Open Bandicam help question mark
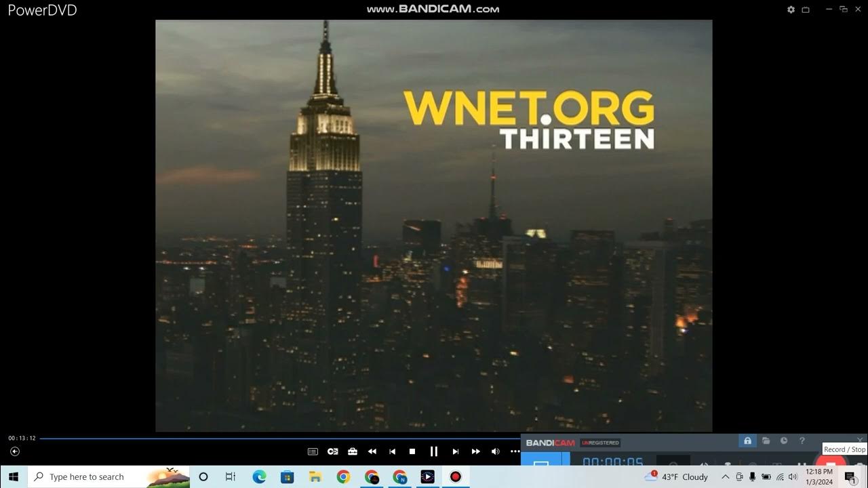Image resolution: width=868 pixels, height=488 pixels. point(802,441)
